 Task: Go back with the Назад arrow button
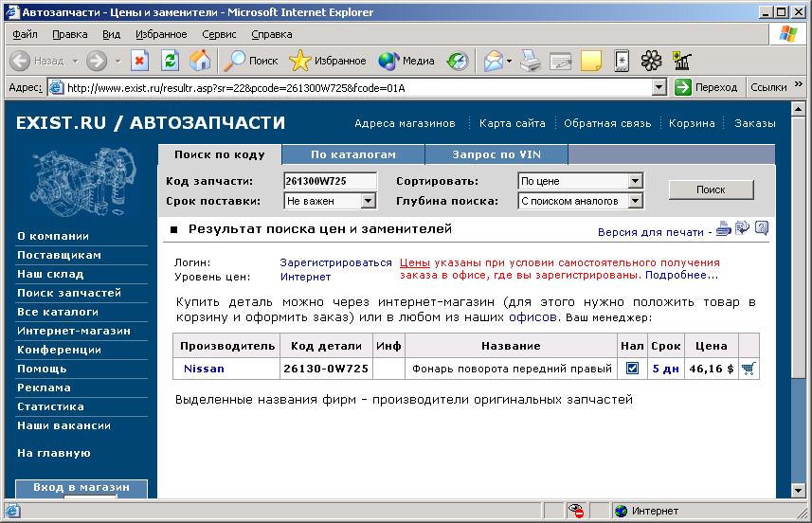(36, 61)
